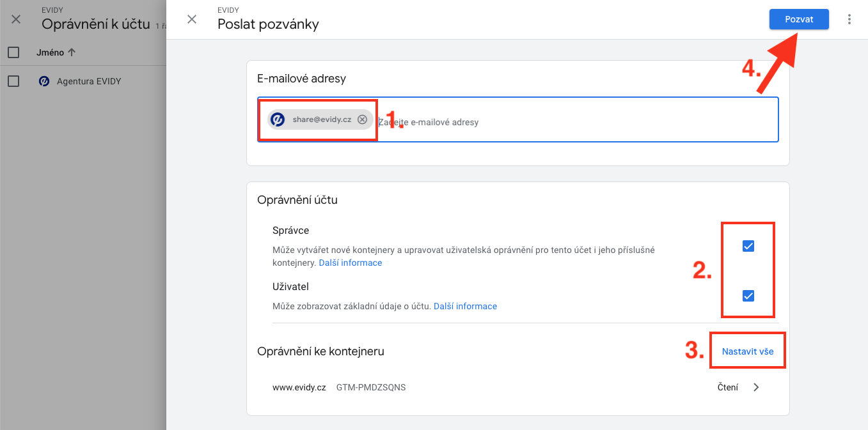
Task: Open the Čtení permission for www.evidy.cz
Action: click(x=727, y=387)
